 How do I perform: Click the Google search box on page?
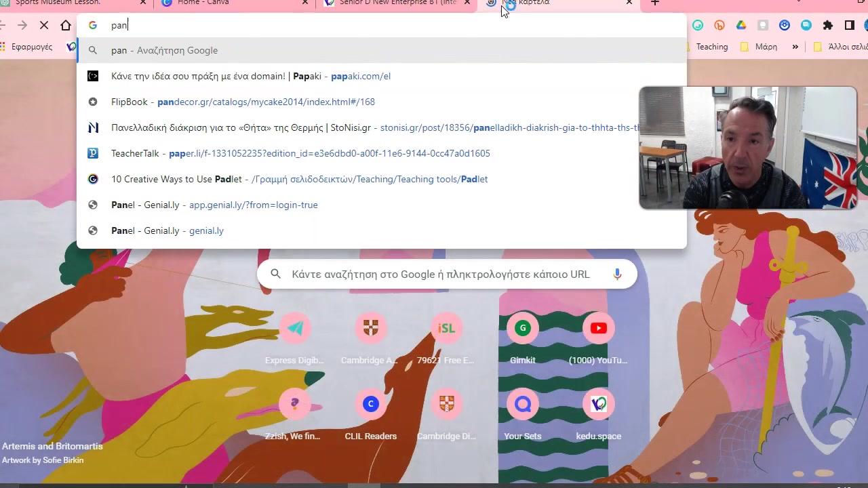pos(447,274)
